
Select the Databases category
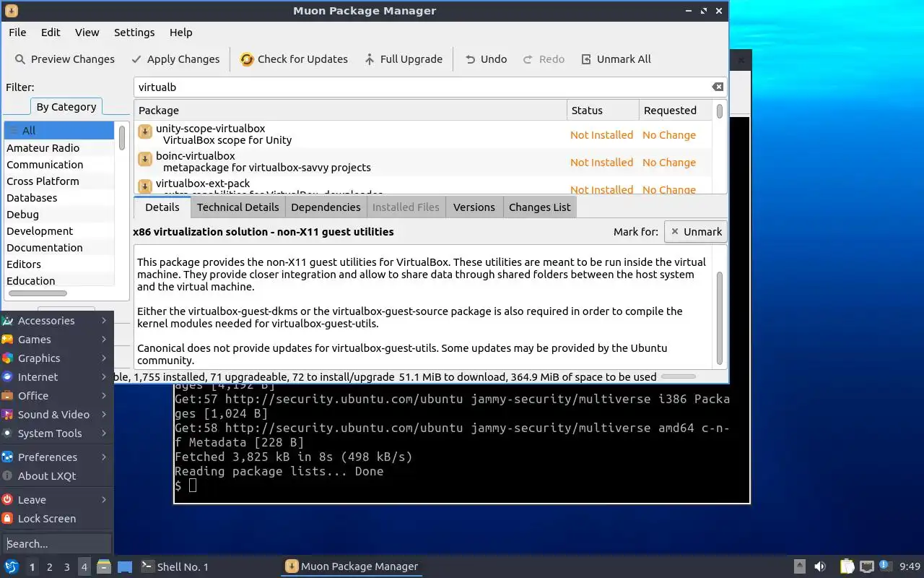coord(59,198)
